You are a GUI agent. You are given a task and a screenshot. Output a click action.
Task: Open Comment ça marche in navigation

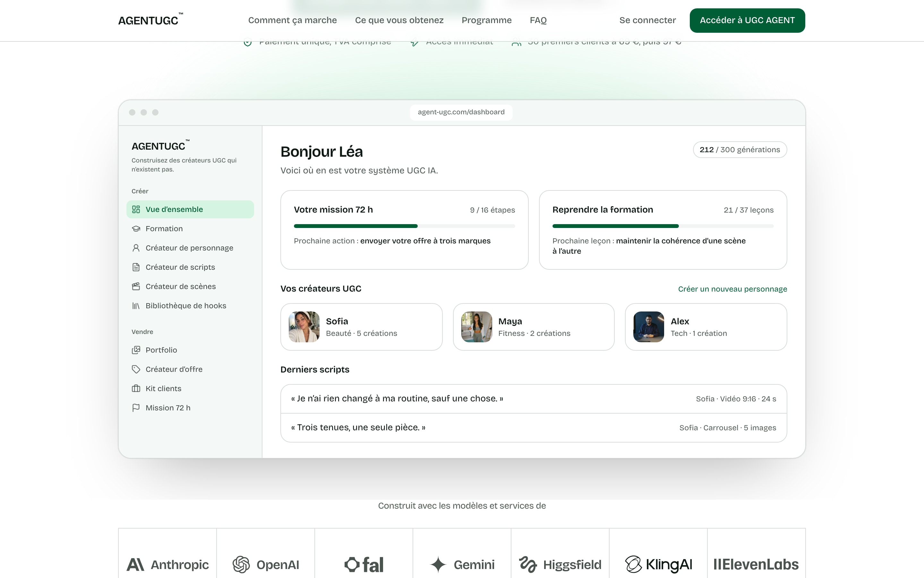point(293,20)
